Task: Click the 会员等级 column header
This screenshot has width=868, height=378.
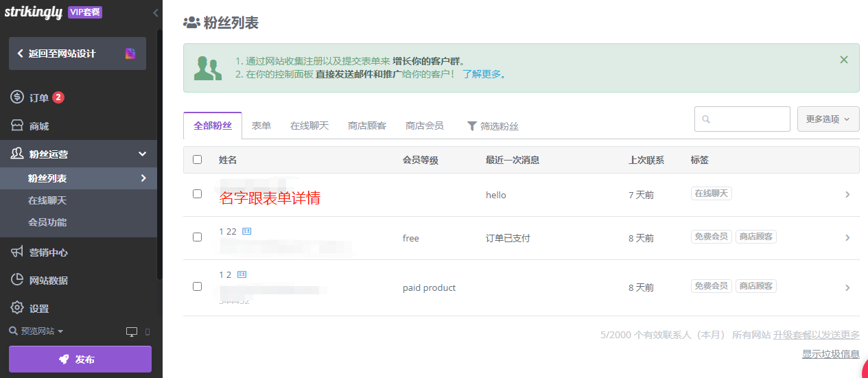Action: (x=421, y=160)
